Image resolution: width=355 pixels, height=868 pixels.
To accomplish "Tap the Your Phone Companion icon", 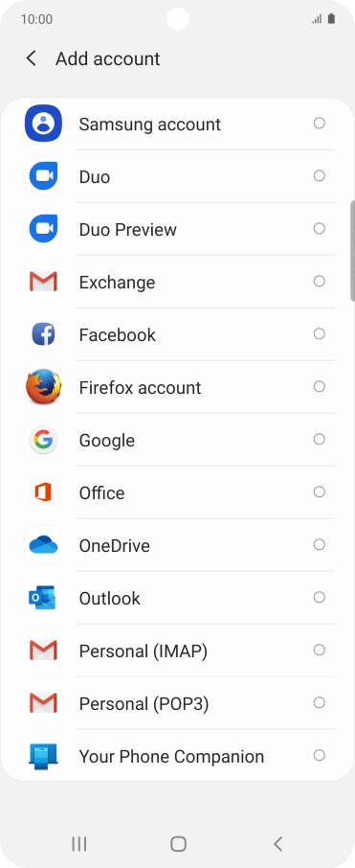I will (43, 756).
